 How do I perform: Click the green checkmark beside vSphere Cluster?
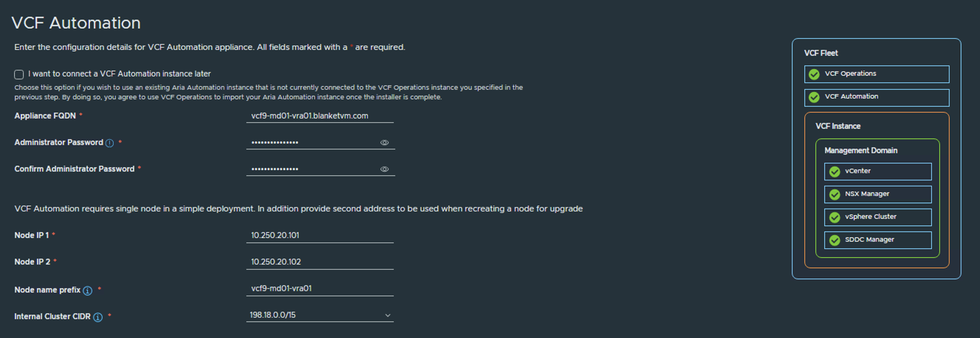pos(835,217)
